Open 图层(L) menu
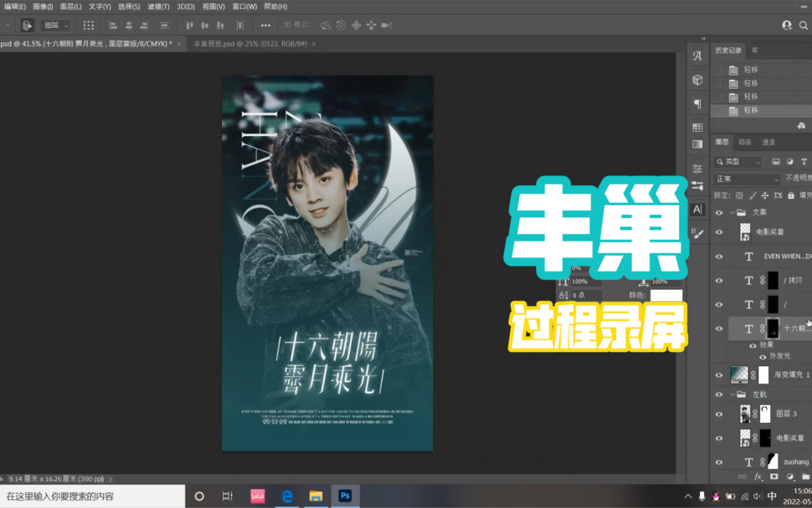Image resolution: width=812 pixels, height=508 pixels. pos(70,7)
